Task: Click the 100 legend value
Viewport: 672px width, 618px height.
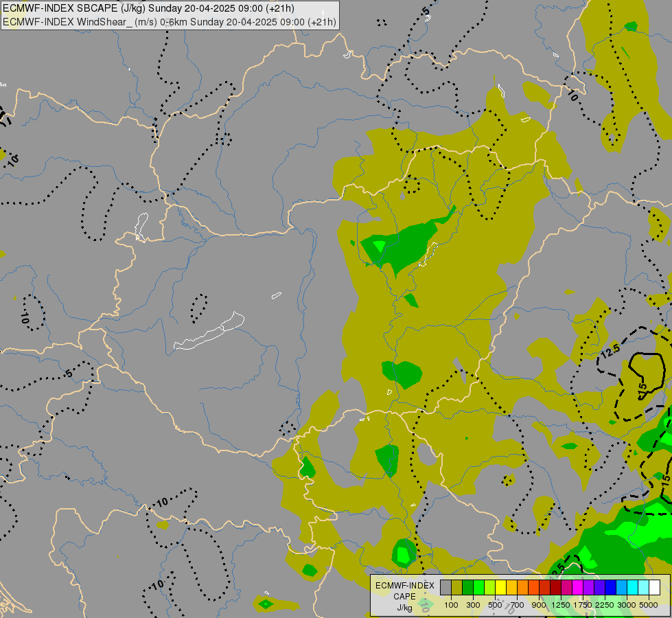Action: pyautogui.click(x=451, y=605)
